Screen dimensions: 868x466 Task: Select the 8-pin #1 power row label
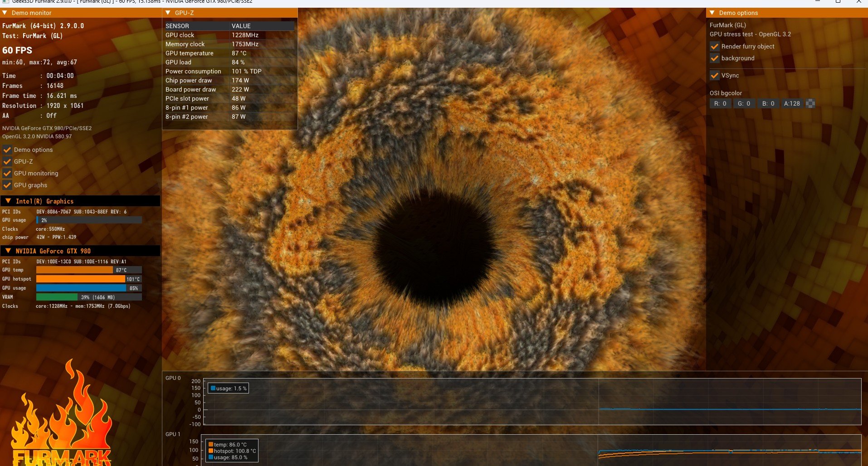pyautogui.click(x=186, y=107)
